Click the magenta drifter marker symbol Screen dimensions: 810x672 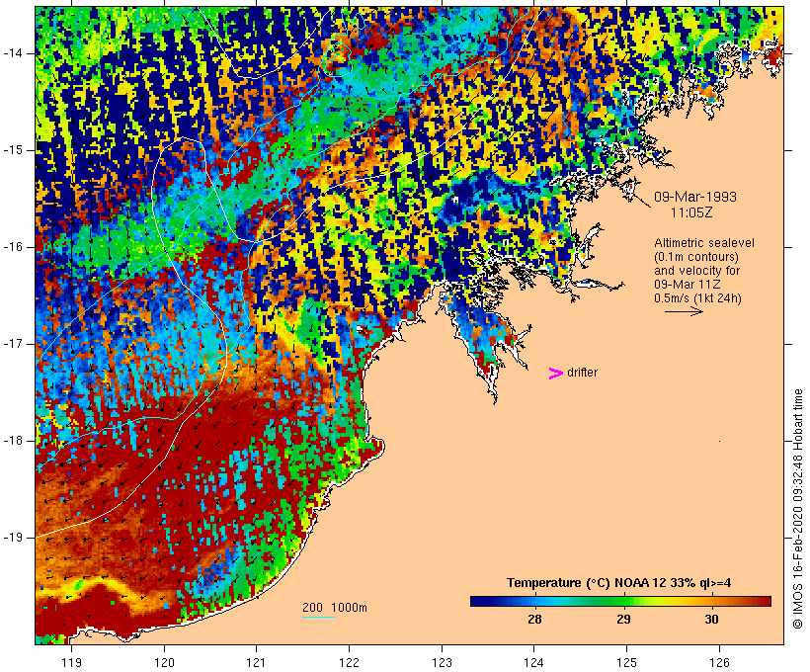[555, 374]
